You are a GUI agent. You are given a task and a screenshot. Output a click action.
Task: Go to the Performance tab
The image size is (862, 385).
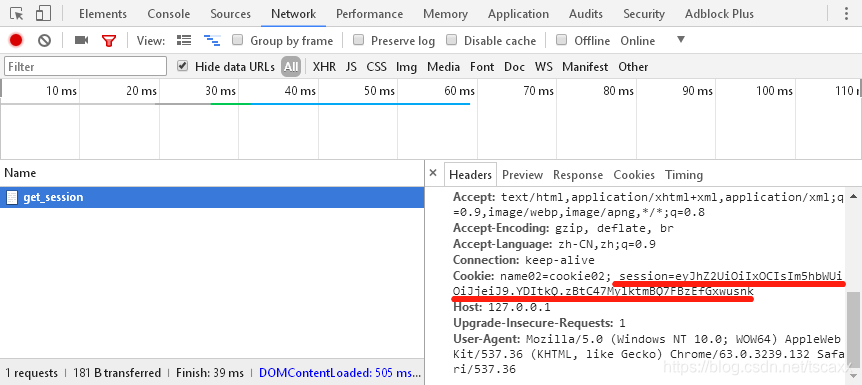point(369,14)
